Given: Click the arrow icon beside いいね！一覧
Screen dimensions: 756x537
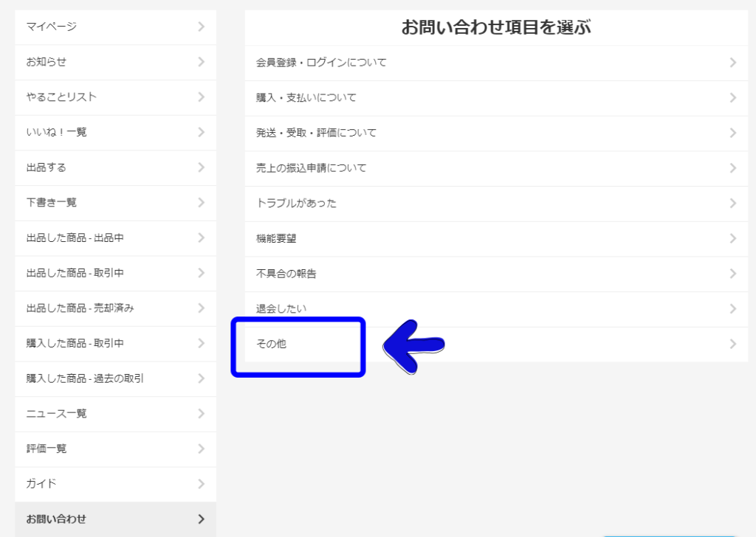Looking at the screenshot, I should point(201,132).
